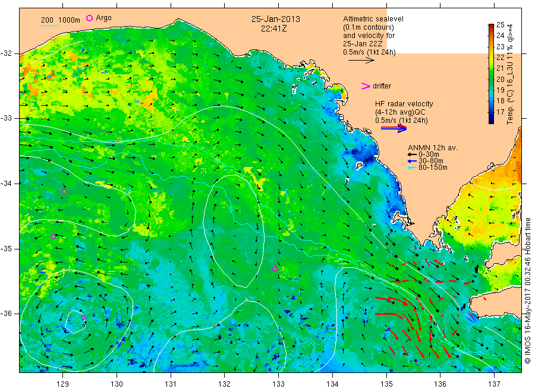Click the "0-30m" depth label
535x392 pixels.
pos(429,154)
